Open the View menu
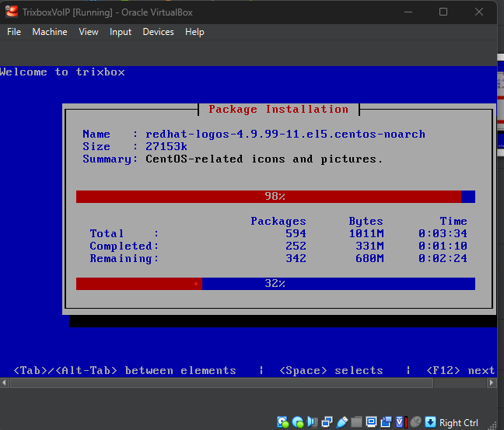The height and width of the screenshot is (430, 504). (89, 32)
